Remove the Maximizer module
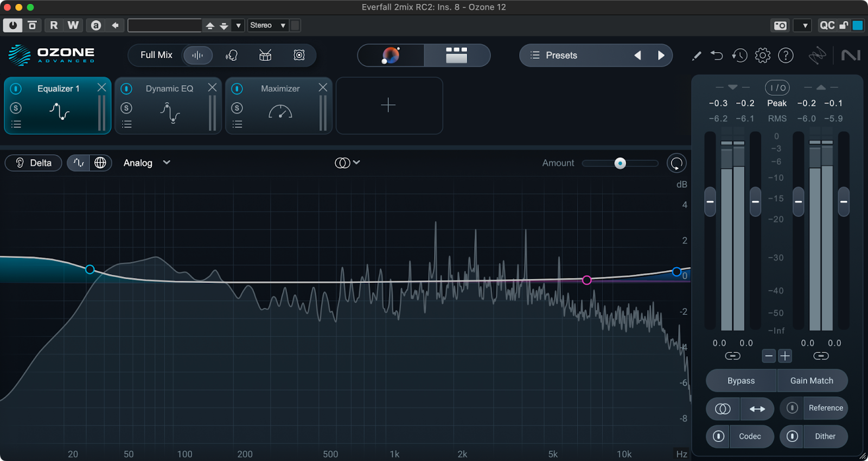 [323, 87]
